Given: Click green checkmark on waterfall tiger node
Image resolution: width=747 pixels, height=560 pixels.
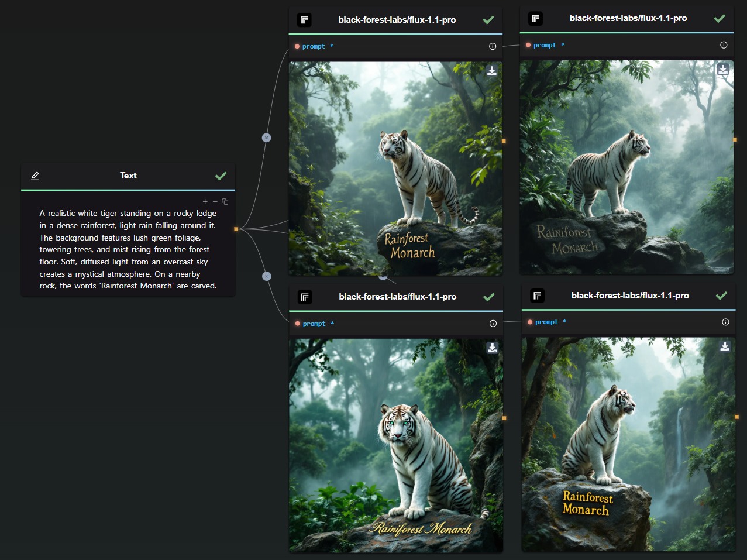Looking at the screenshot, I should [721, 296].
